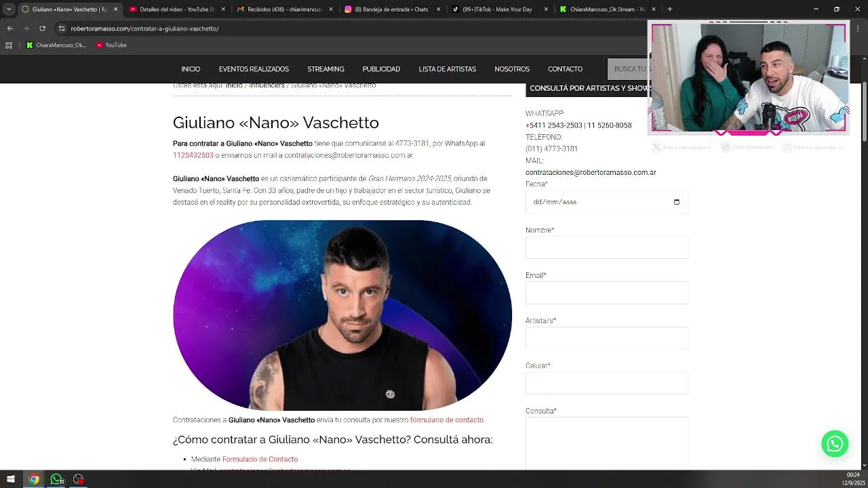Open PUBLICIDAD menu item
Screen dimensions: 868x488
tap(381, 69)
